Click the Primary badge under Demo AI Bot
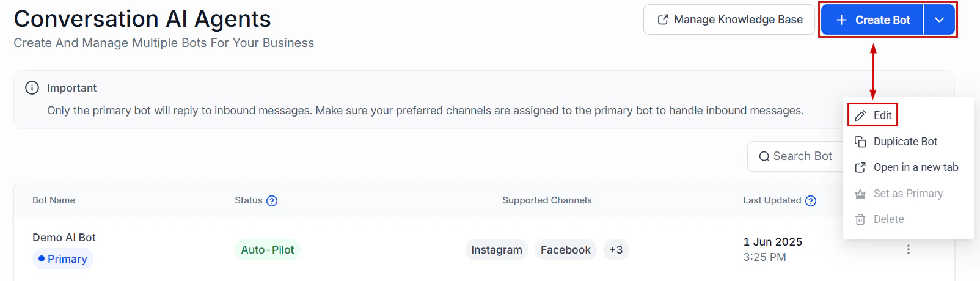980x281 pixels. [x=63, y=259]
